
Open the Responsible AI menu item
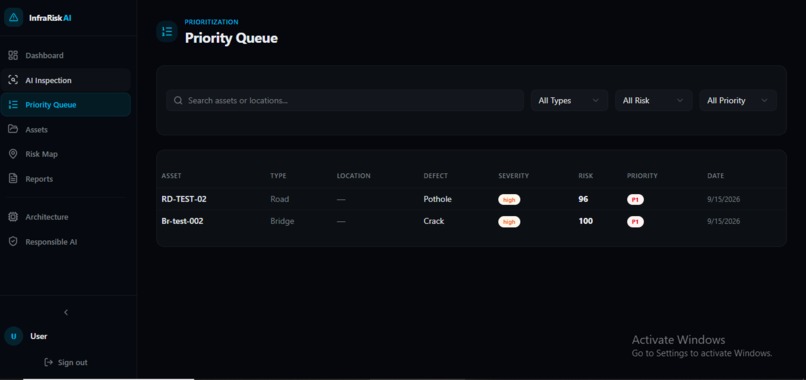tap(66, 242)
